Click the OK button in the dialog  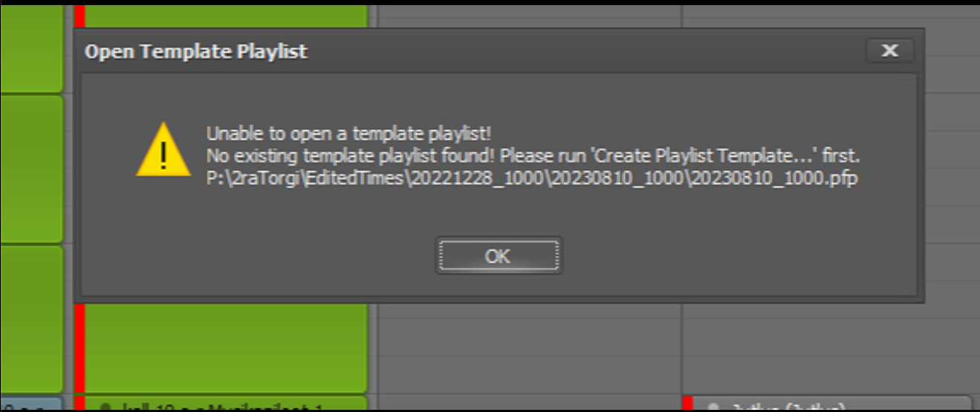pyautogui.click(x=498, y=256)
